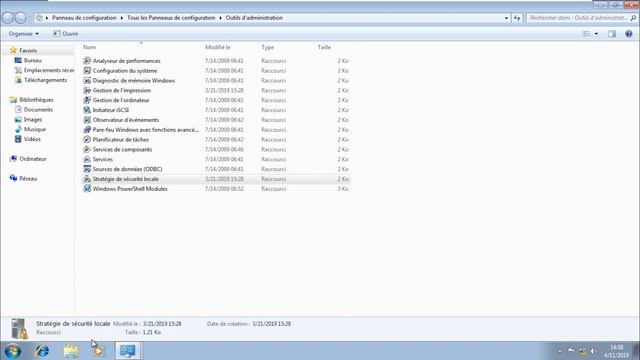Click the Show desktop strip beside the clock

[637, 351]
